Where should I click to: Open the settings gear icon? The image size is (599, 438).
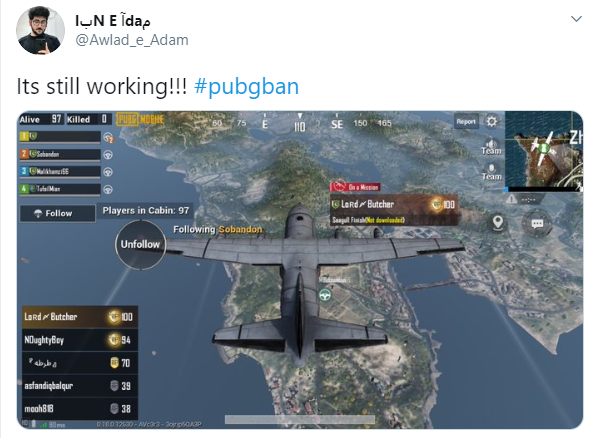pos(492,121)
